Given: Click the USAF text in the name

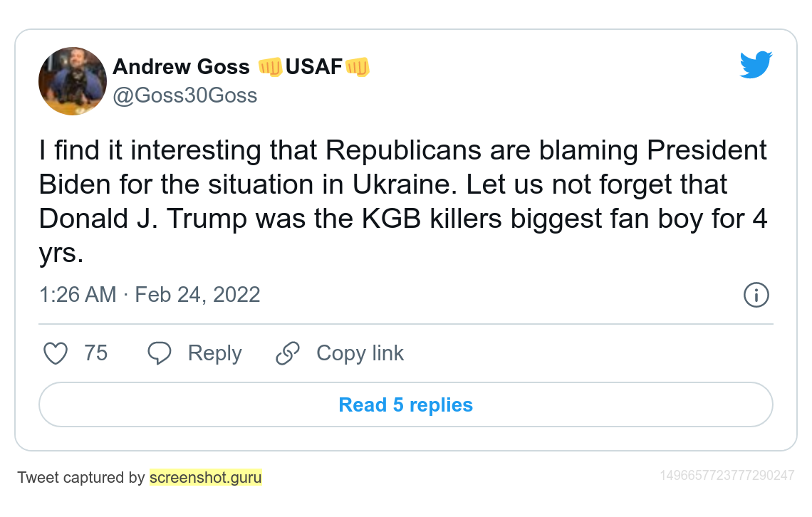Looking at the screenshot, I should tap(314, 67).
